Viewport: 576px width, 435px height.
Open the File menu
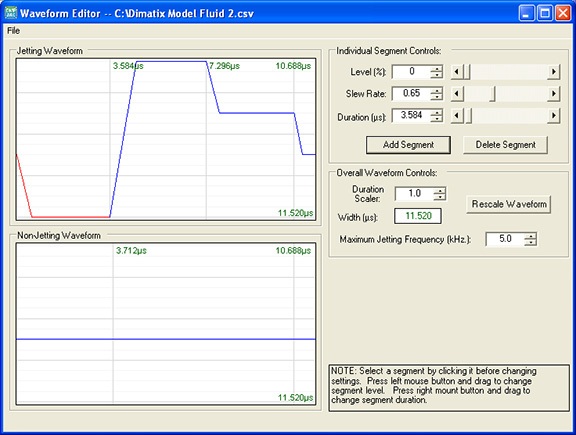click(x=13, y=30)
